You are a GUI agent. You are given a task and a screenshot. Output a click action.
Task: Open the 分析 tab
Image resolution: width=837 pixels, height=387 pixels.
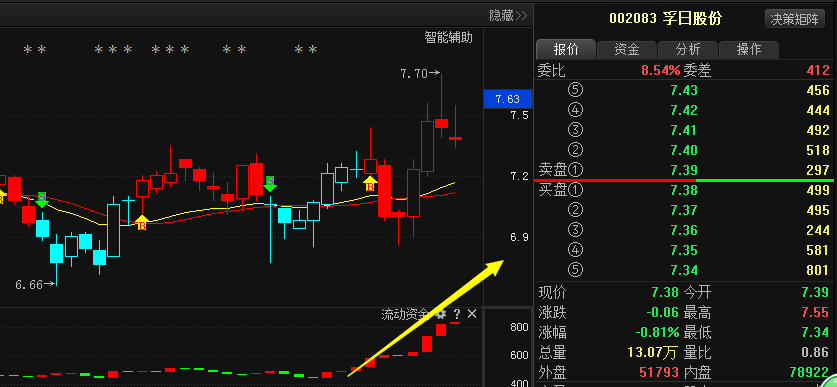(688, 50)
